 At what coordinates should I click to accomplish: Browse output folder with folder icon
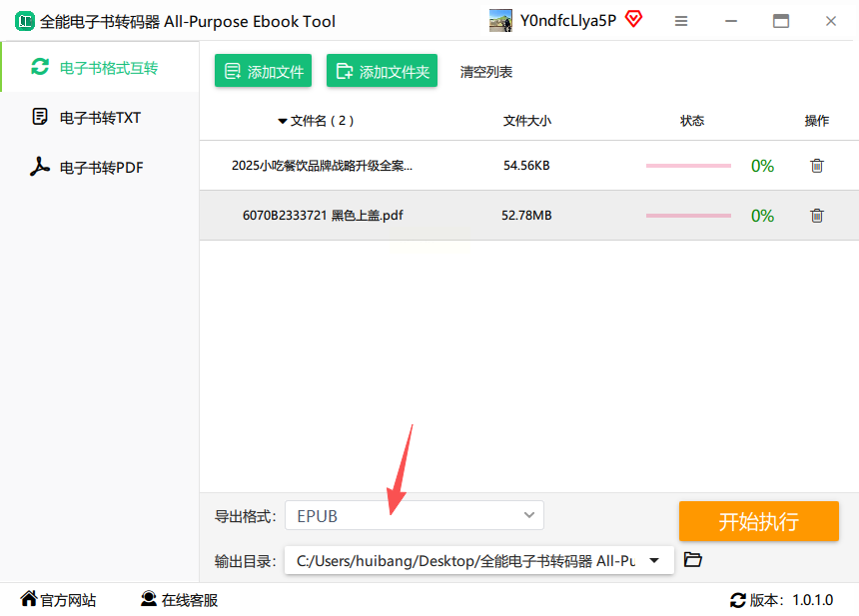click(692, 560)
